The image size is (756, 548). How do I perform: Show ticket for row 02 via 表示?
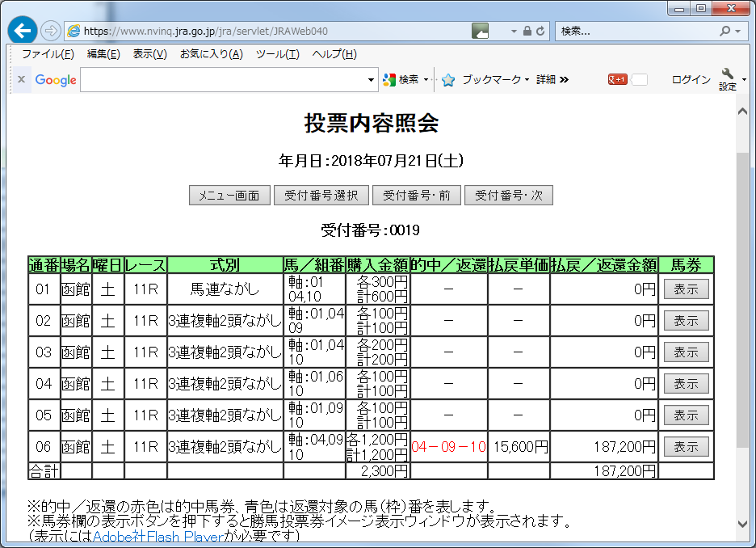click(686, 321)
